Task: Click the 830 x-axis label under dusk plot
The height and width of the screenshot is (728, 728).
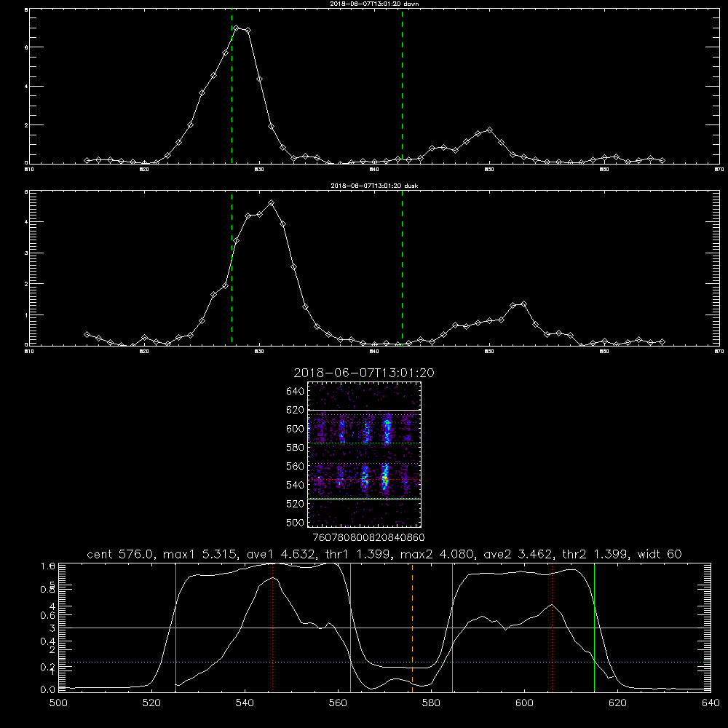Action: pyautogui.click(x=259, y=352)
